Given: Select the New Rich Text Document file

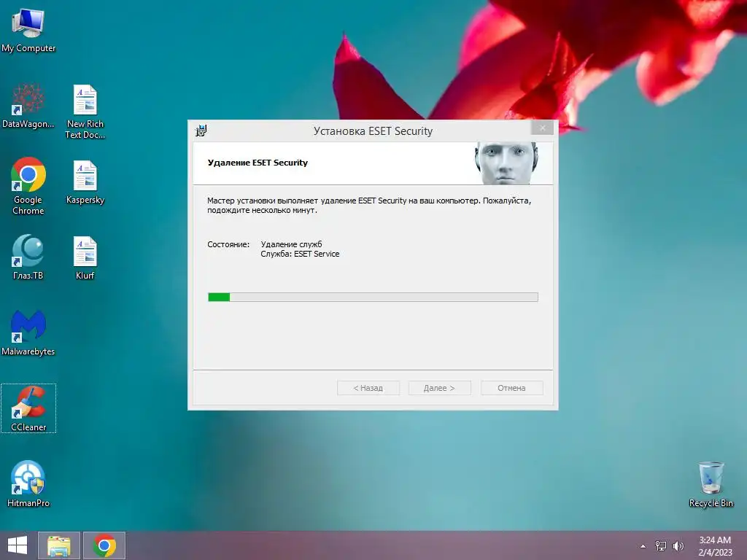Looking at the screenshot, I should [x=85, y=112].
